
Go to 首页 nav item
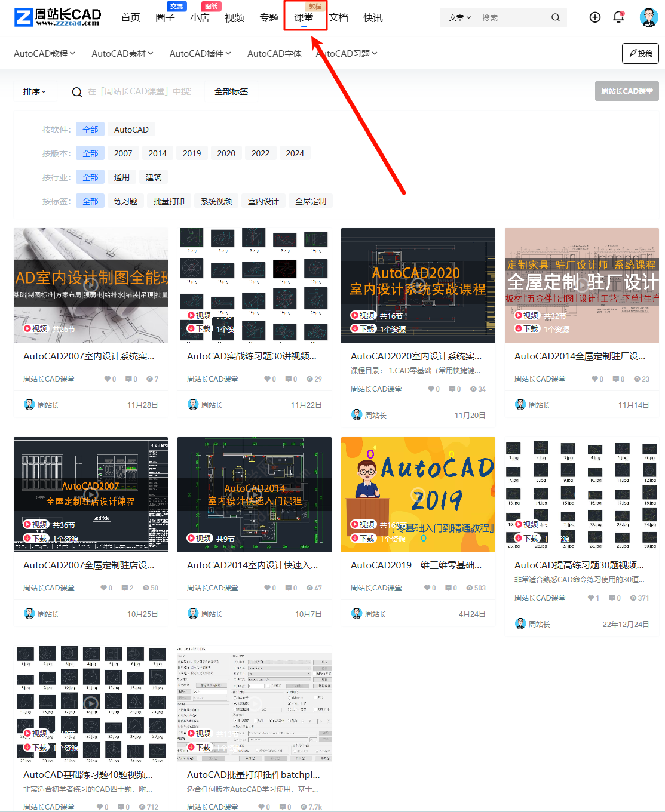[x=130, y=17]
